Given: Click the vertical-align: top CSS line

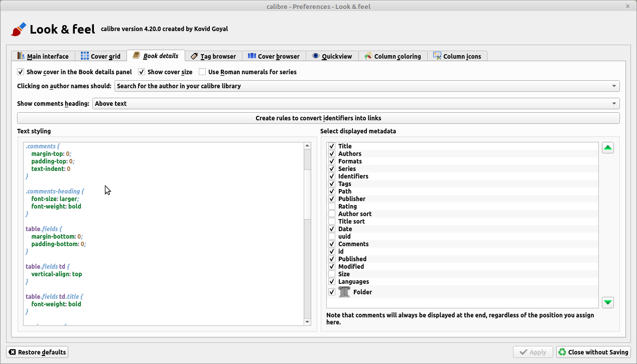Looking at the screenshot, I should (x=57, y=274).
